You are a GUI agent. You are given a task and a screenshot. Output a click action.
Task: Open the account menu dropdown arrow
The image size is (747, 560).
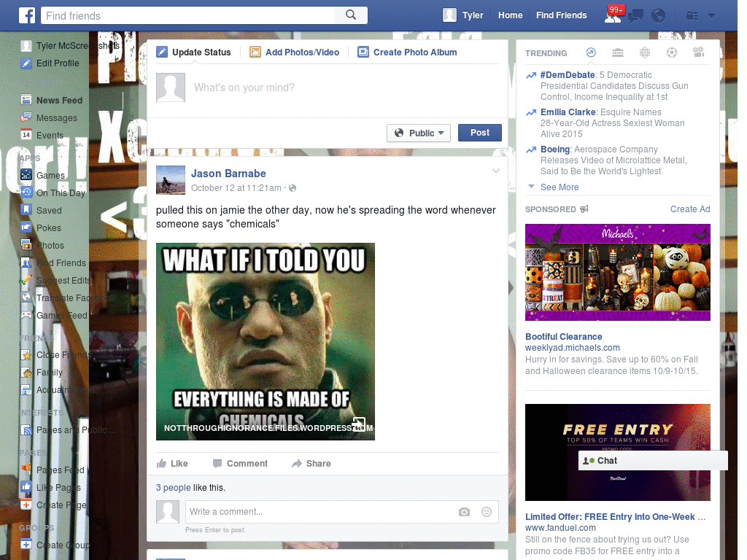(712, 16)
